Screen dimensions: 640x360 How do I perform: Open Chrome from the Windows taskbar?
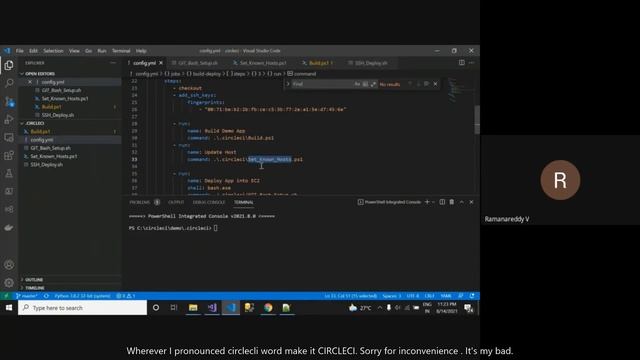pyautogui.click(x=268, y=308)
